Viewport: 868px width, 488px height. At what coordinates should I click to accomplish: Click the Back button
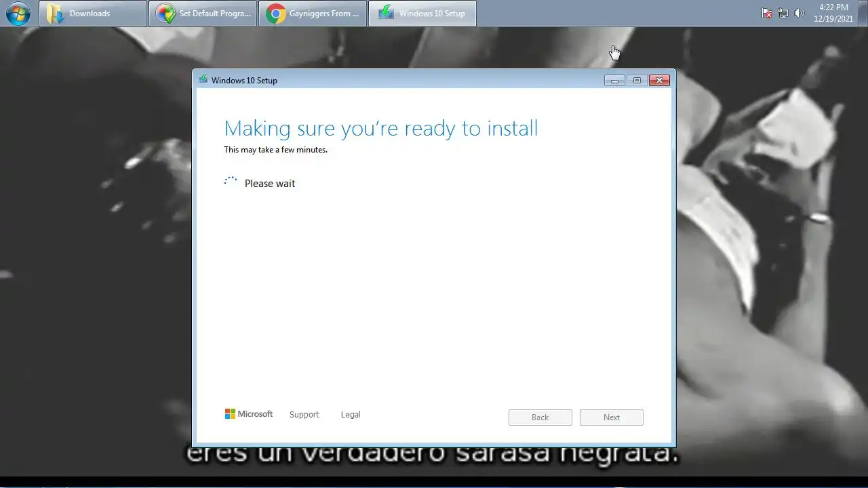[540, 418]
